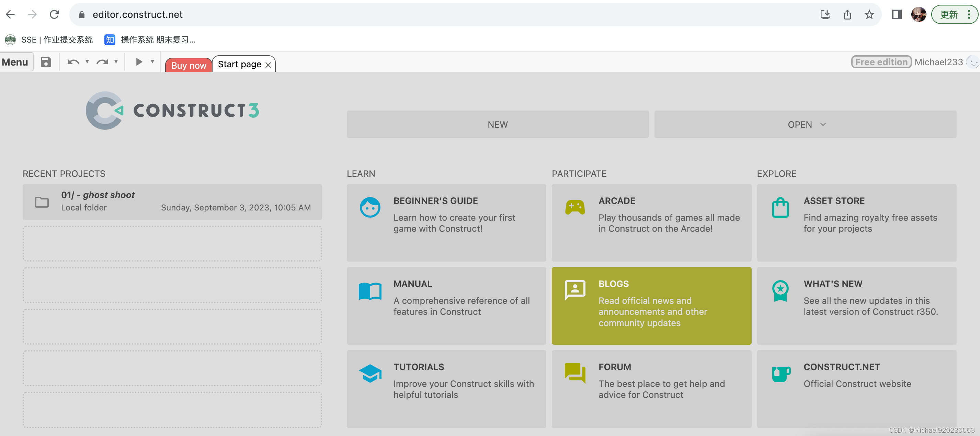Click the Asset Store shopping bag icon
Viewport: 980px width, 436px height.
[780, 207]
